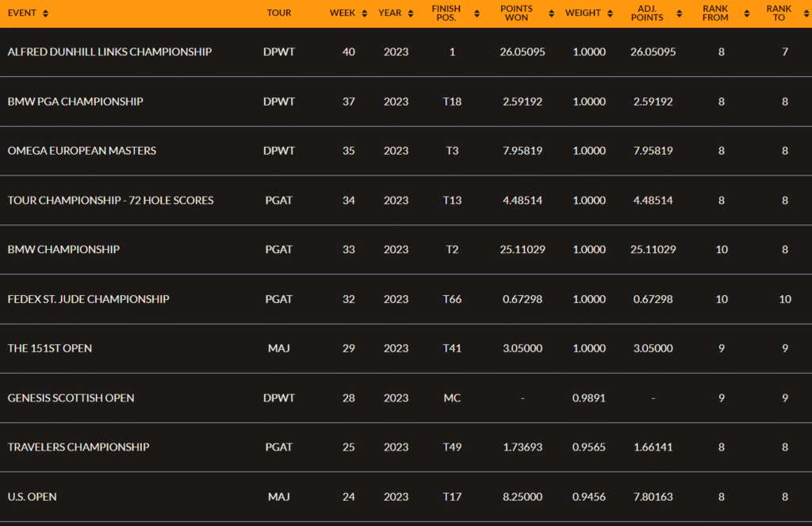The width and height of the screenshot is (812, 526).
Task: Open the BMW PGA Championship event
Action: pyautogui.click(x=75, y=102)
